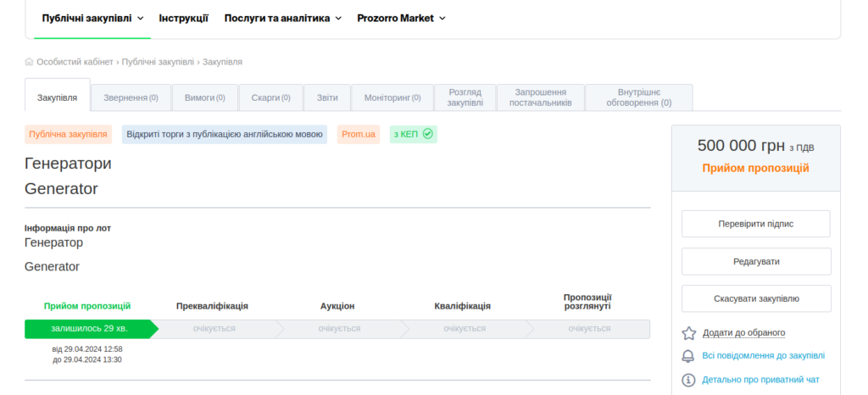Open the Вимоги tab
The width and height of the screenshot is (868, 395).
tap(204, 97)
